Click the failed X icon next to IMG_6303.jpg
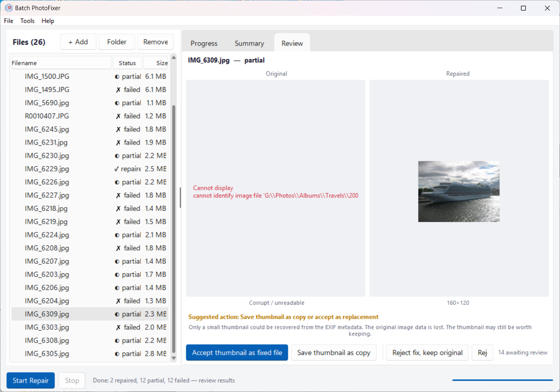The image size is (560, 392). [x=118, y=327]
